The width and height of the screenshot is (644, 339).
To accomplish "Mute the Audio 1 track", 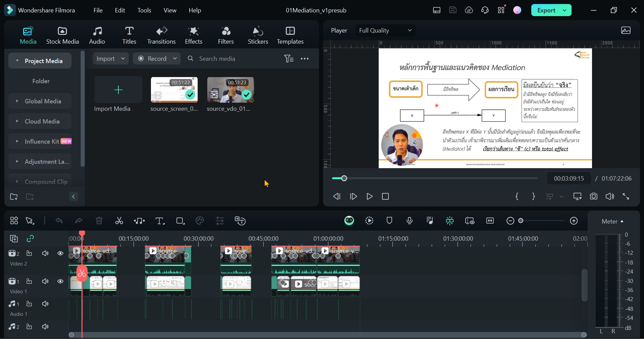I will (x=45, y=304).
